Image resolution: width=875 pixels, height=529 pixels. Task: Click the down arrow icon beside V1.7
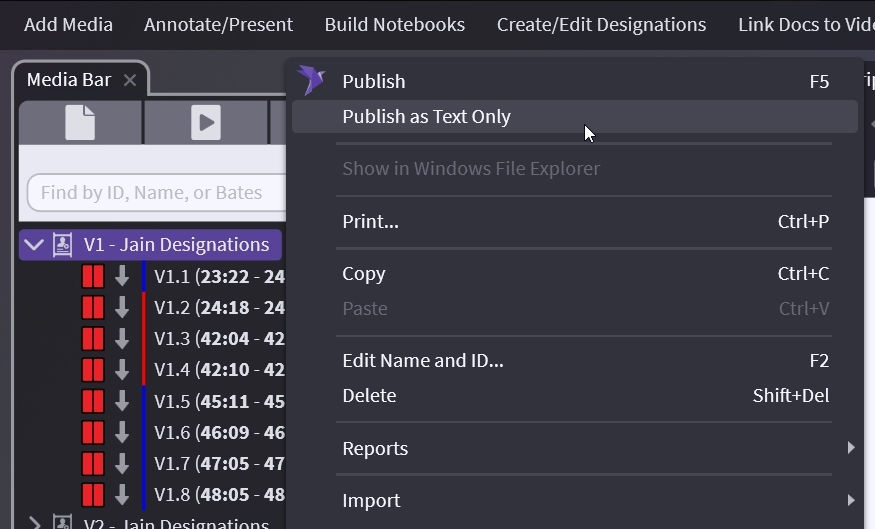tap(122, 463)
